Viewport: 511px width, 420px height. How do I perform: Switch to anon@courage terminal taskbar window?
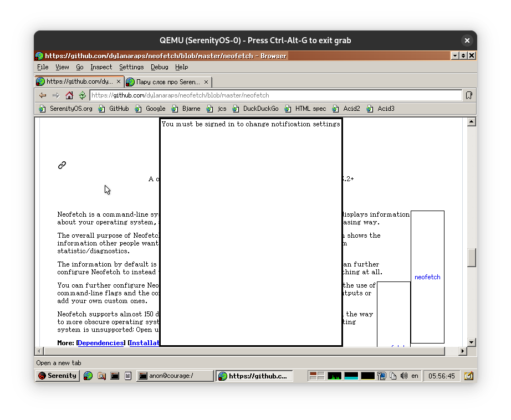[x=175, y=376]
